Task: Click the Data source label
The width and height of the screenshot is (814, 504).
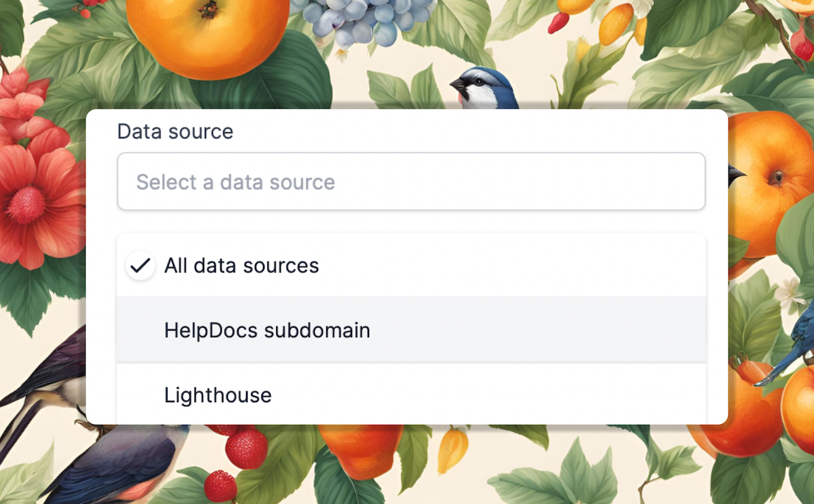Action: pyautogui.click(x=175, y=132)
